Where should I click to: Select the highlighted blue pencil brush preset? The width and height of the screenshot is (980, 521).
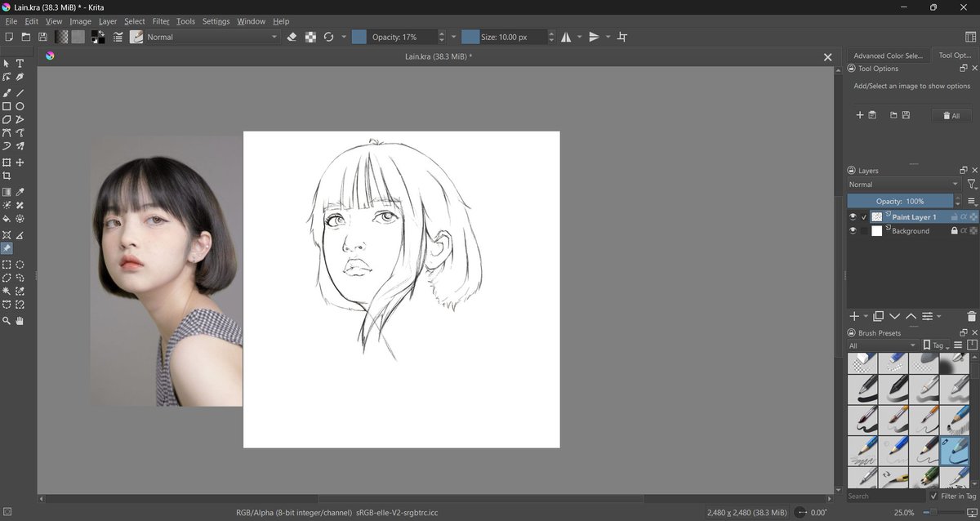coord(955,450)
